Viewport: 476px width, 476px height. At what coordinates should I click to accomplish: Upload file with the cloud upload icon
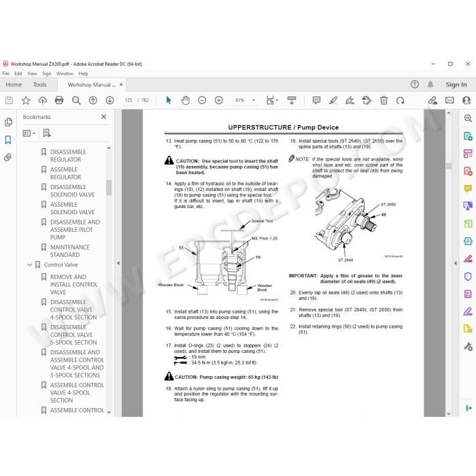pos(42,101)
